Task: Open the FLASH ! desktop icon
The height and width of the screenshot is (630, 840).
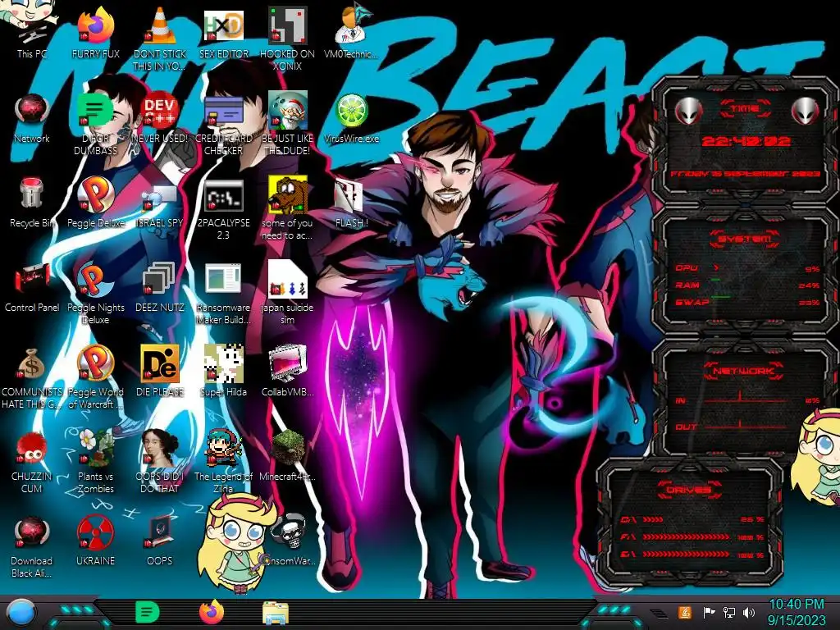Action: pos(351,202)
